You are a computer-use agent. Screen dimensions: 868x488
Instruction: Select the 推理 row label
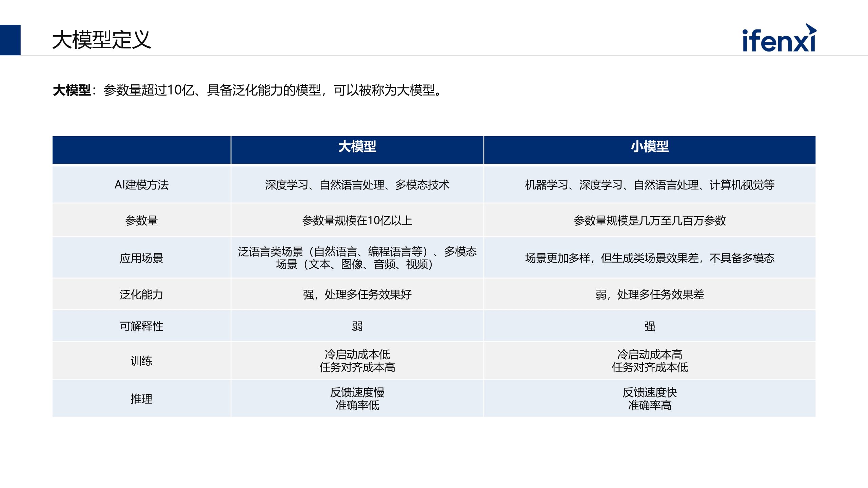pyautogui.click(x=141, y=399)
